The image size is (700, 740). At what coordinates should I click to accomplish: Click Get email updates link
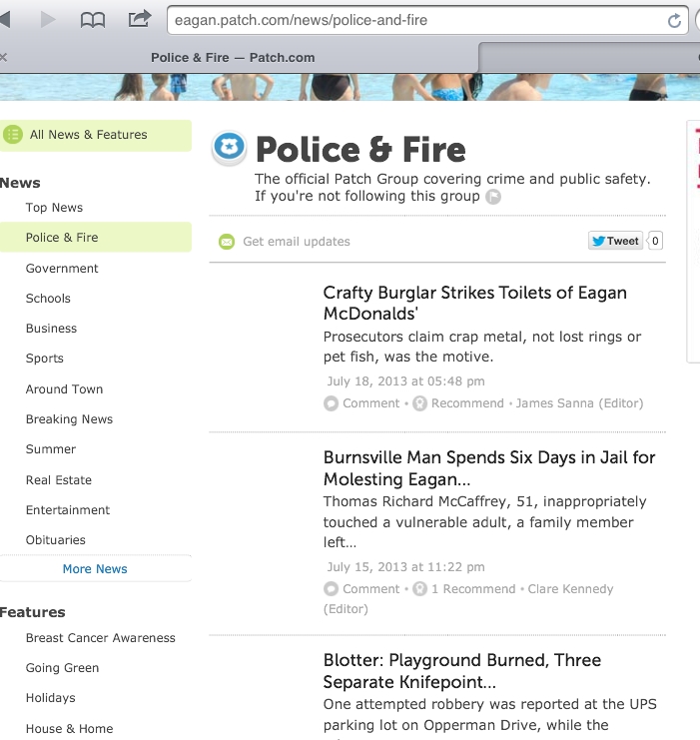coord(297,242)
